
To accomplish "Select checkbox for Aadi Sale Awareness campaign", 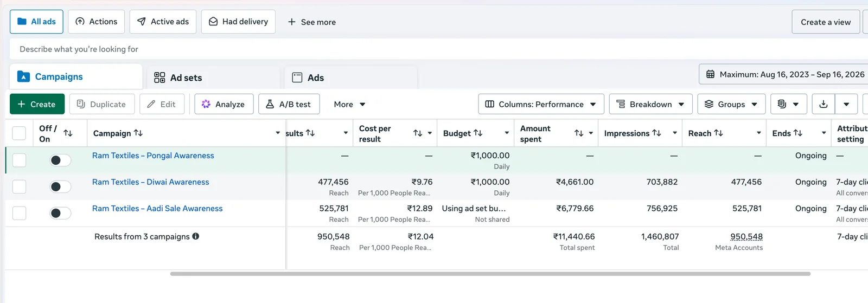I will click(19, 213).
